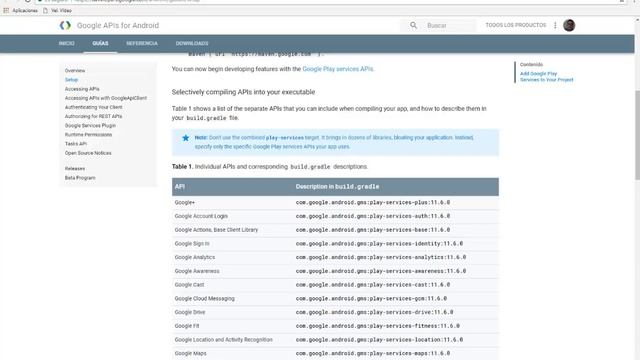This screenshot has height=360, width=640.
Task: Click the API column header
Action: (x=180, y=187)
